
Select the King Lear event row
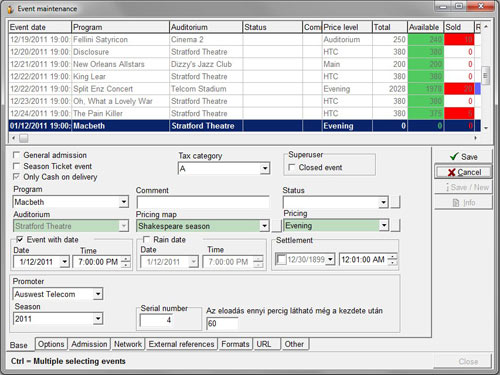[x=245, y=76]
